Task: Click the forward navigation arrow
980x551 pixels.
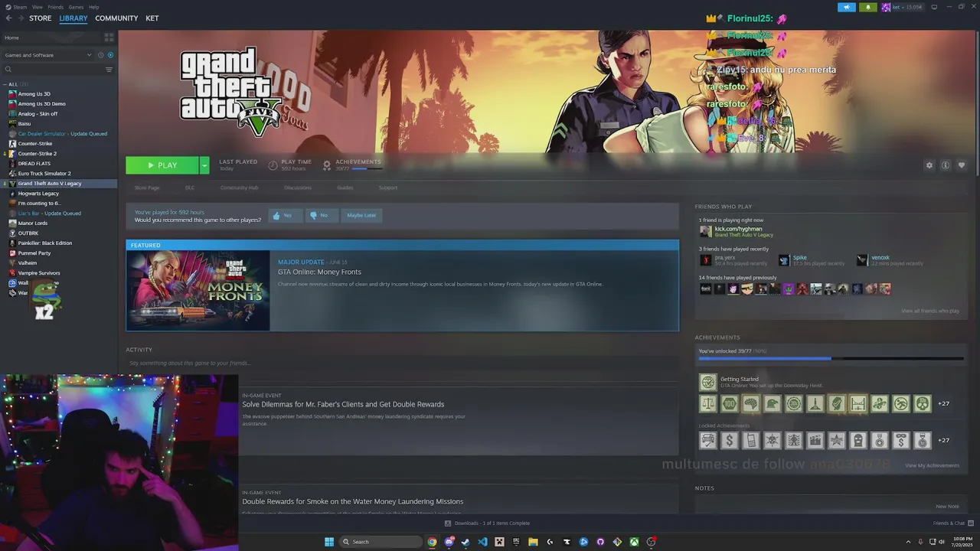Action: [20, 18]
